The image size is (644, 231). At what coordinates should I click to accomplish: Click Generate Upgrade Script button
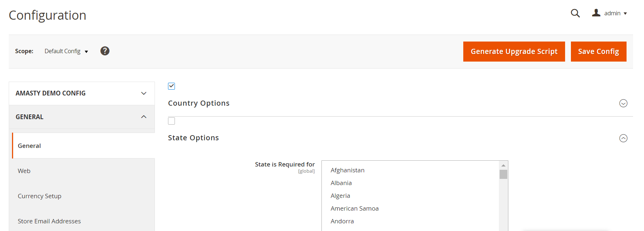(514, 52)
